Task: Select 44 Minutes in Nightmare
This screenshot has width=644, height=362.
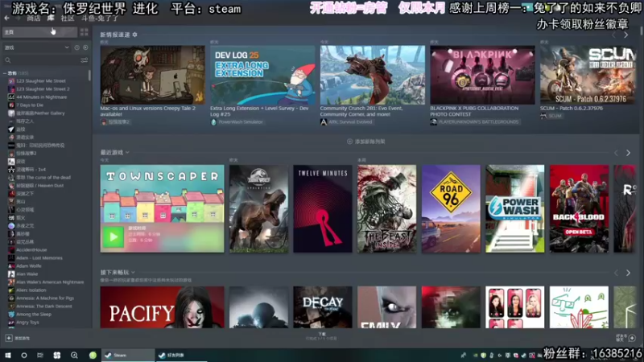Action: coord(41,97)
